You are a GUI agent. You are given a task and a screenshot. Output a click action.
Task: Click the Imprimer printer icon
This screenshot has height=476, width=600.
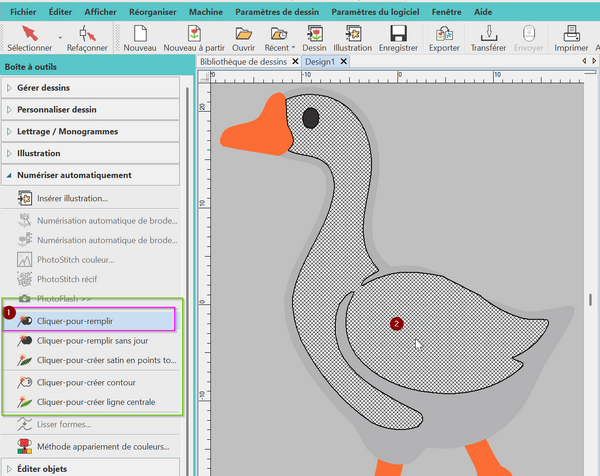click(571, 37)
